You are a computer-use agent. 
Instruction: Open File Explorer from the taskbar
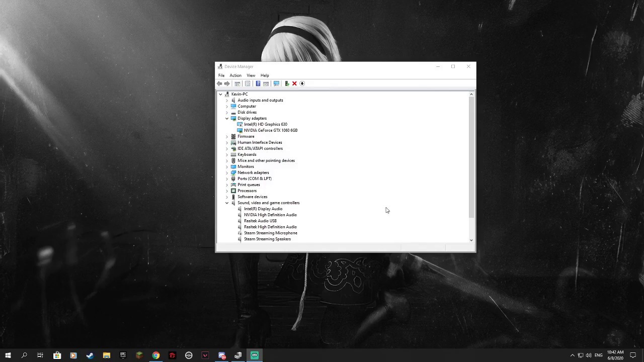coord(107,355)
